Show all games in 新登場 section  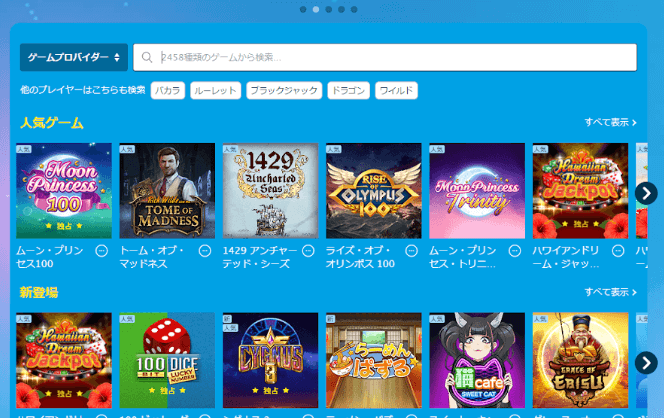coord(611,292)
